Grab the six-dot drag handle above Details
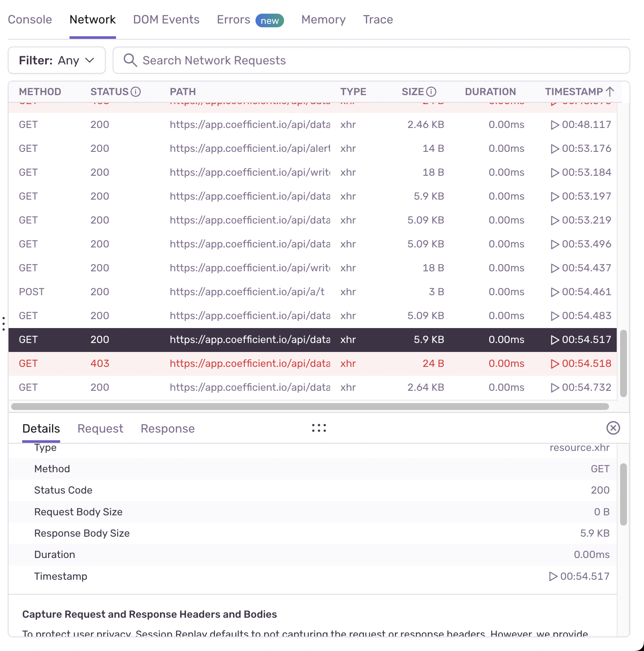The image size is (644, 651). point(319,427)
